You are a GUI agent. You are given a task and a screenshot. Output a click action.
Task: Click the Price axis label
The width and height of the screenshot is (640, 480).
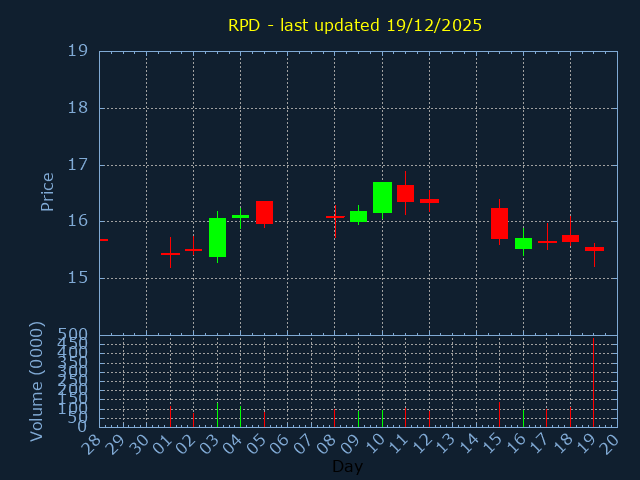click(x=47, y=191)
